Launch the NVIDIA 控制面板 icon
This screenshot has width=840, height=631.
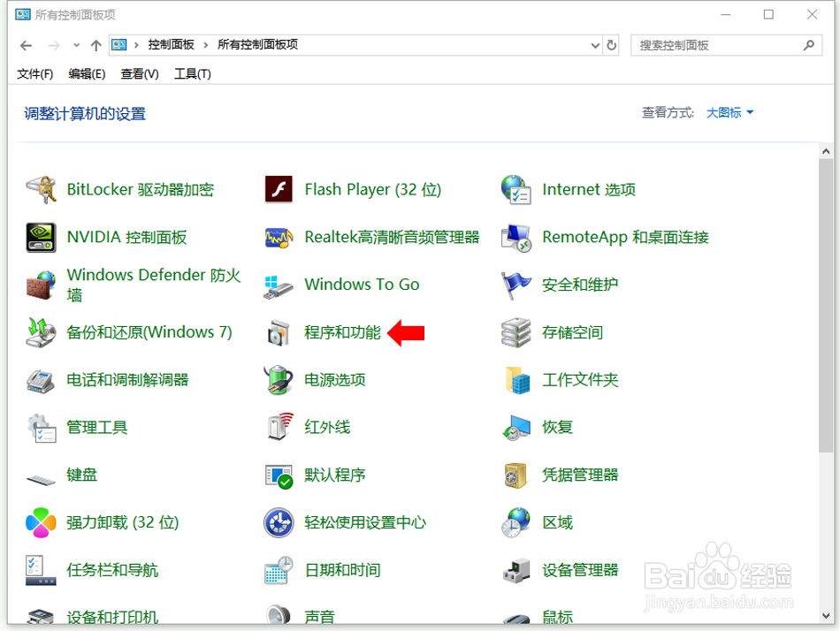click(x=41, y=238)
